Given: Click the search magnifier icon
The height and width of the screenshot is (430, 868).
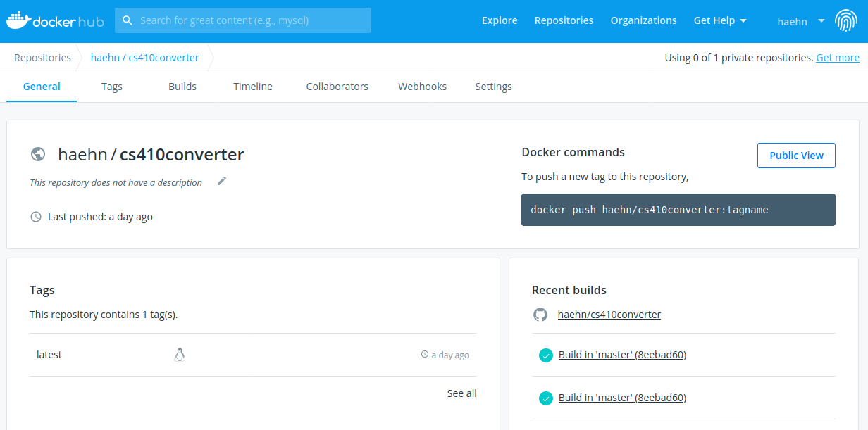Looking at the screenshot, I should coord(128,20).
